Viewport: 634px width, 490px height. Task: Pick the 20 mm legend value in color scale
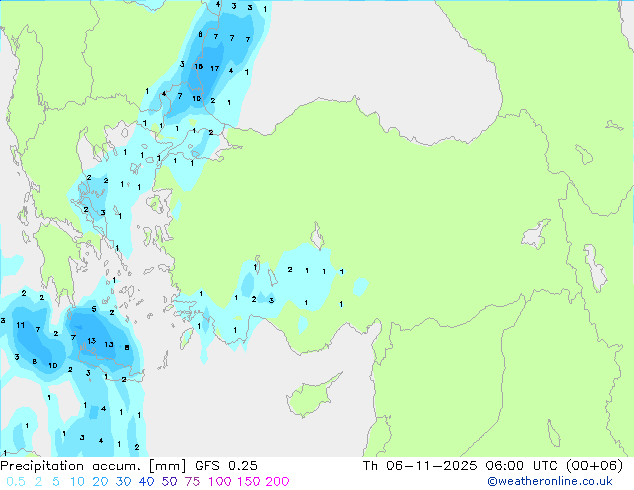point(100,482)
